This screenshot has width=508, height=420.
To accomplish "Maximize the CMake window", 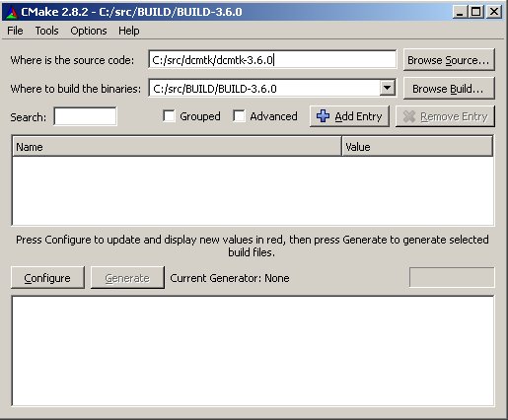I will coord(476,12).
